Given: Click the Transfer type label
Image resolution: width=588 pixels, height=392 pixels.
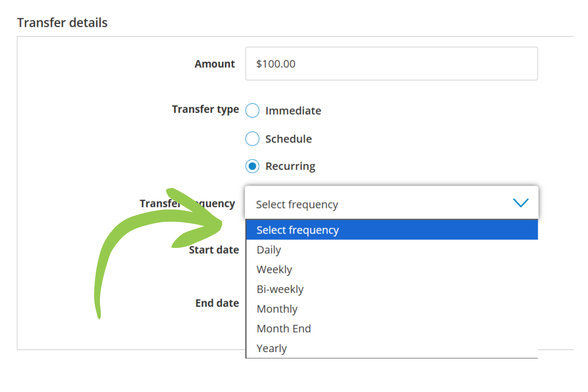Looking at the screenshot, I should tap(205, 109).
